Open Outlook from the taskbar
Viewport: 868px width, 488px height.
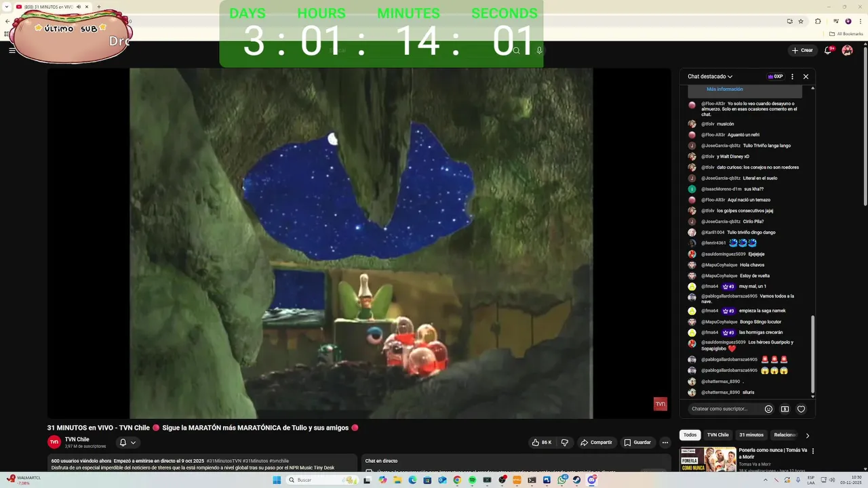442,480
